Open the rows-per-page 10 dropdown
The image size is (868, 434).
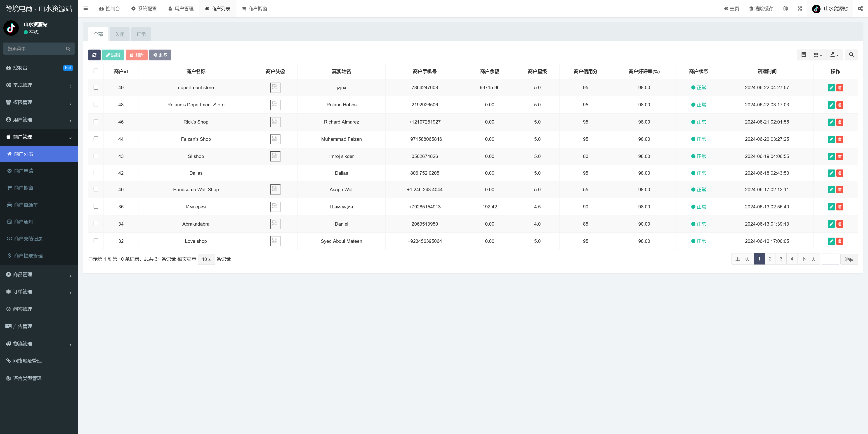206,259
